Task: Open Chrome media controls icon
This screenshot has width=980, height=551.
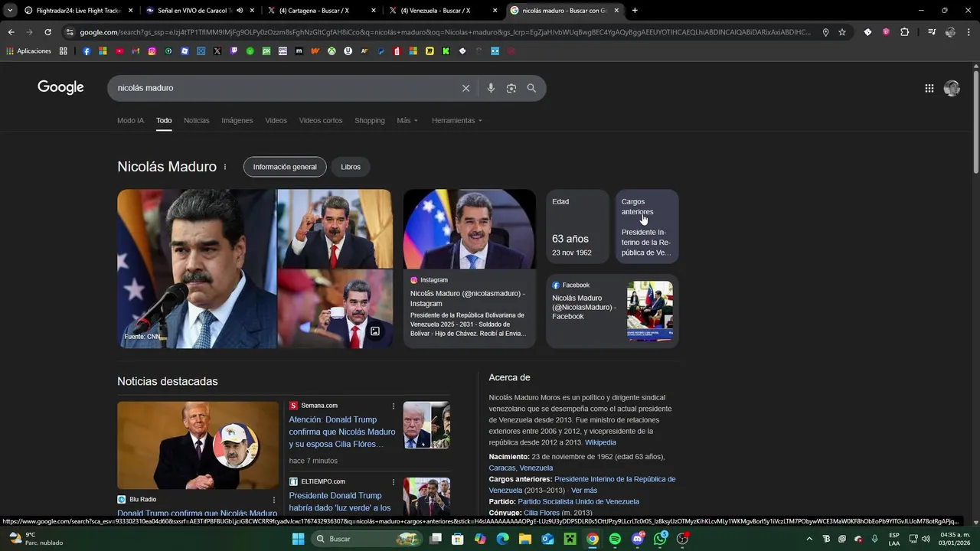Action: [x=932, y=32]
